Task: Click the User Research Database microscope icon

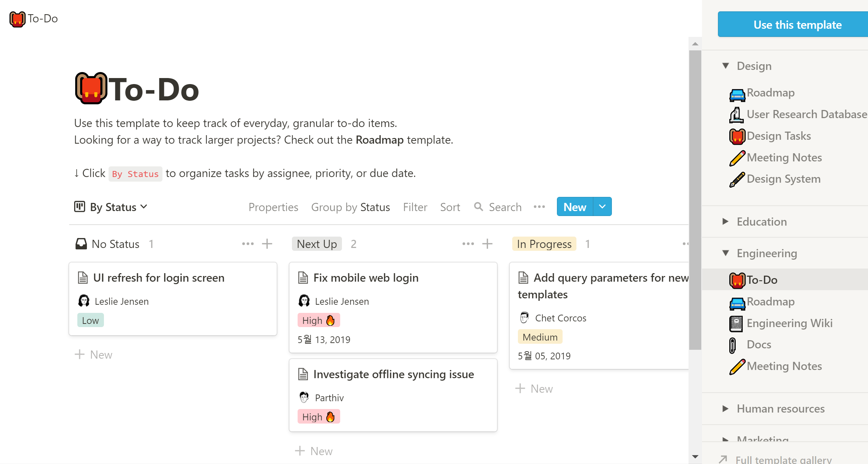Action: coord(736,115)
